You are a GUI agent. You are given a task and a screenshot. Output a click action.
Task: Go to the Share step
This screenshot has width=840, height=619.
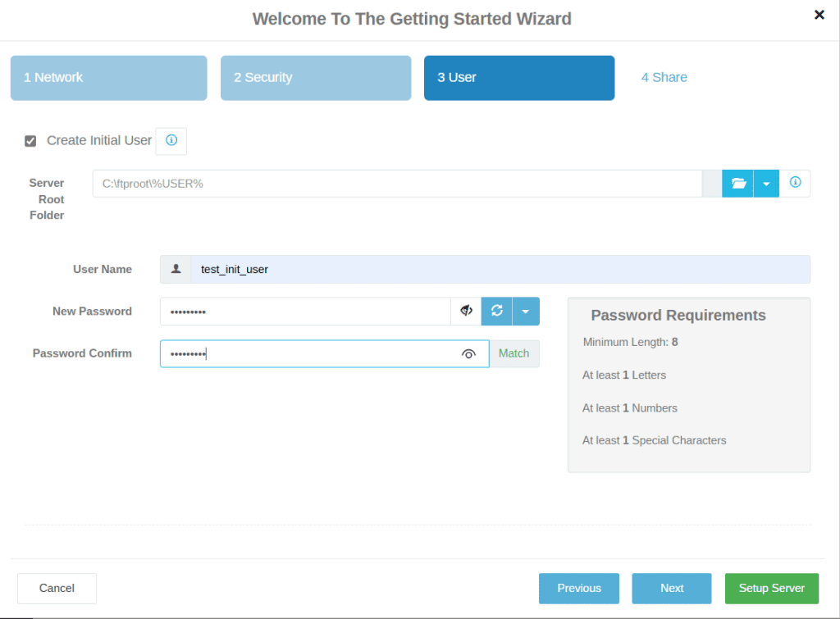tap(664, 77)
